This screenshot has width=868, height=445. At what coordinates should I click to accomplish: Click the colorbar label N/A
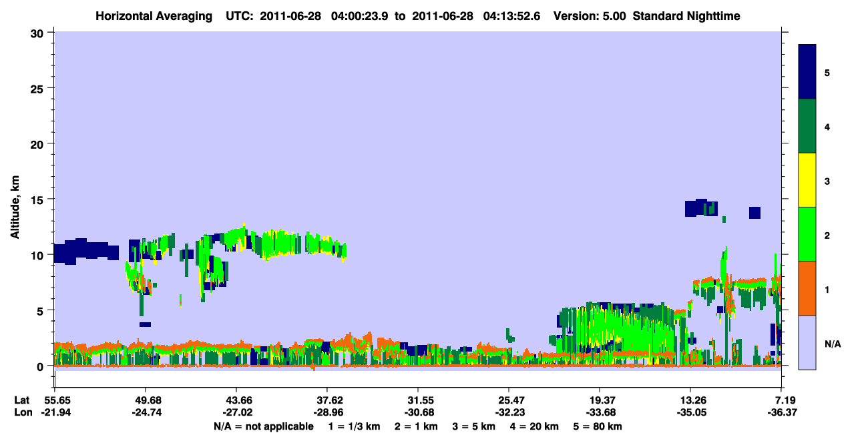[832, 344]
